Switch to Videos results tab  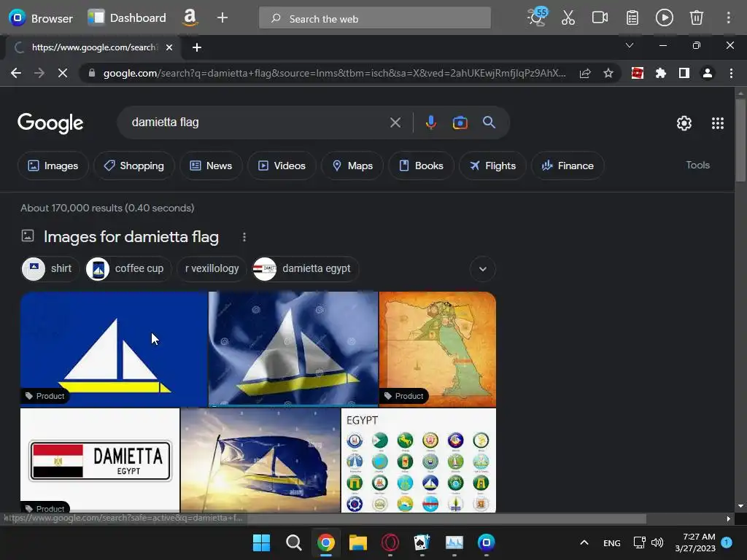point(282,166)
